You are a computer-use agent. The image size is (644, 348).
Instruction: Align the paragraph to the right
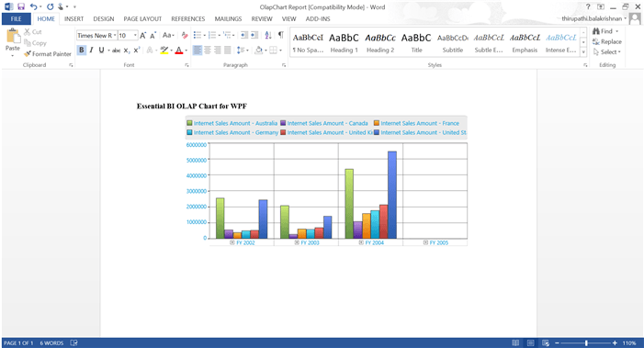click(x=217, y=51)
